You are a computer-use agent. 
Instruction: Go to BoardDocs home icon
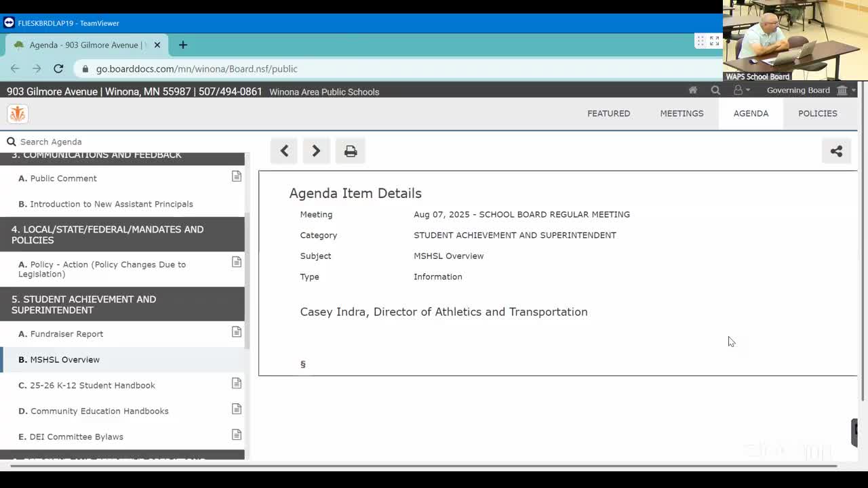pyautogui.click(x=692, y=90)
